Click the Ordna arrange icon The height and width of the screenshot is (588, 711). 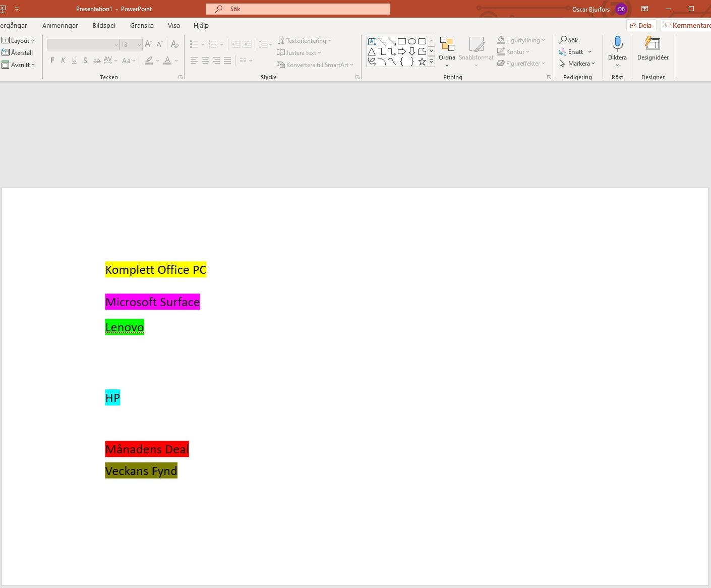coord(447,44)
